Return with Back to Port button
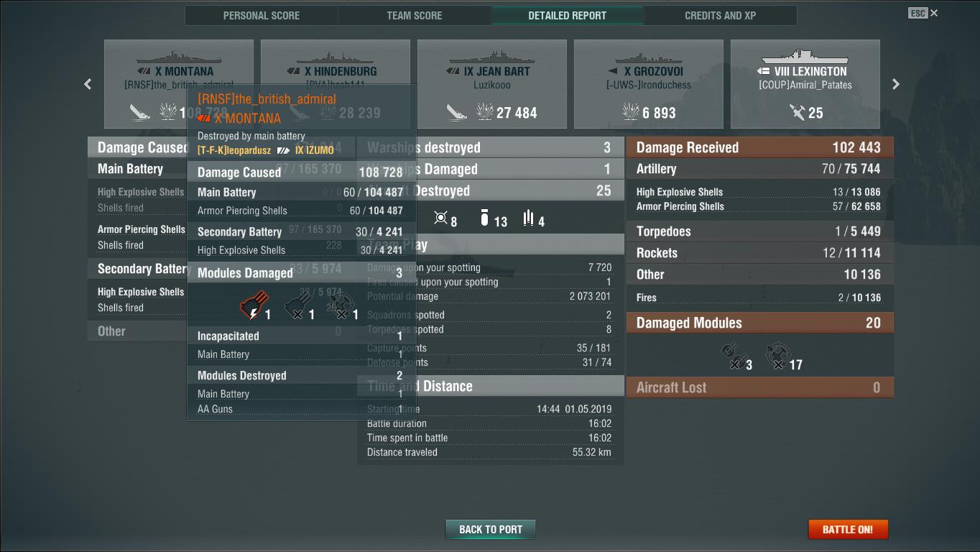Image resolution: width=980 pixels, height=552 pixels. coord(491,529)
